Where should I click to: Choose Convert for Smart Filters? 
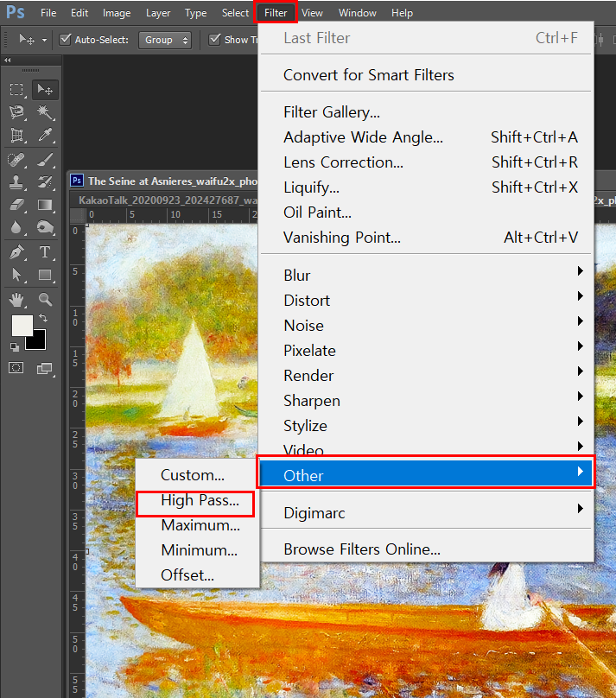426,75
